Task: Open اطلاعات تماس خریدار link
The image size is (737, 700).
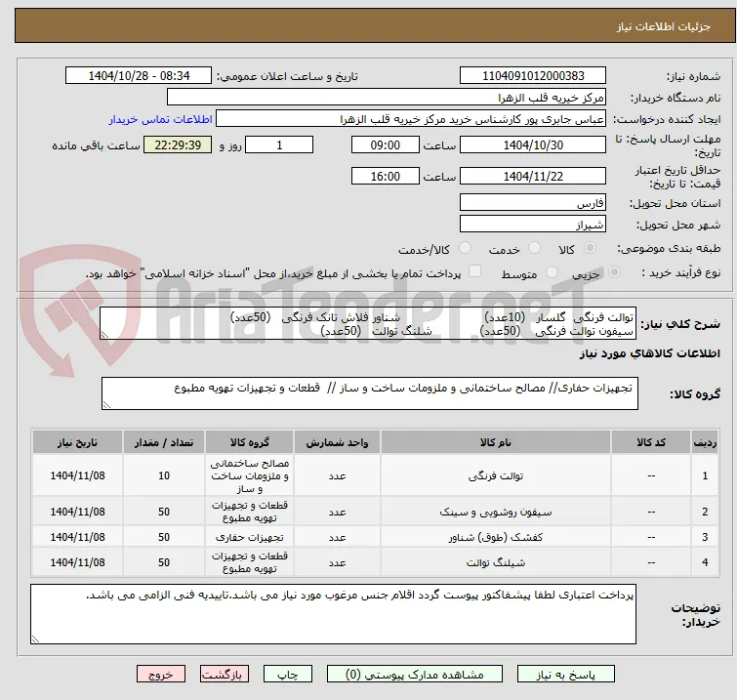Action: 161,119
